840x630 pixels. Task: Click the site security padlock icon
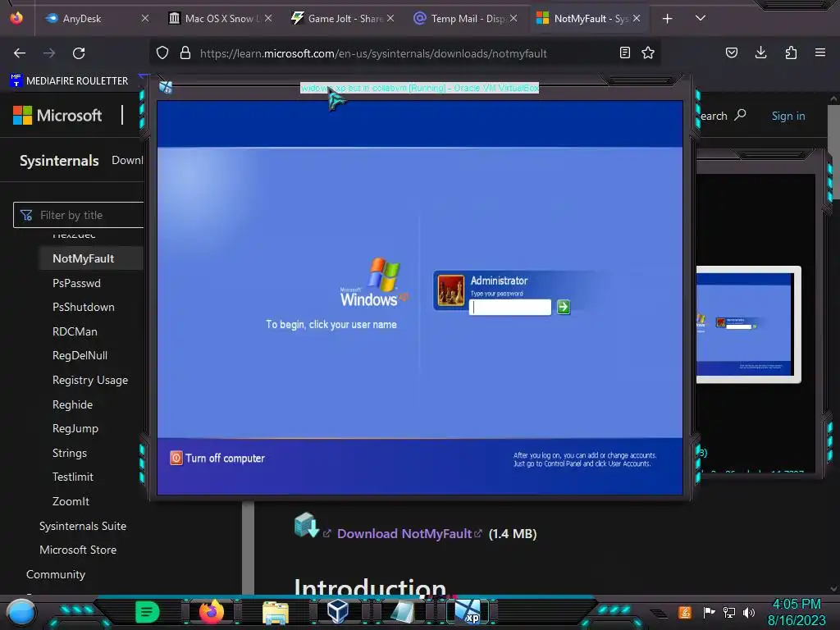tap(185, 53)
